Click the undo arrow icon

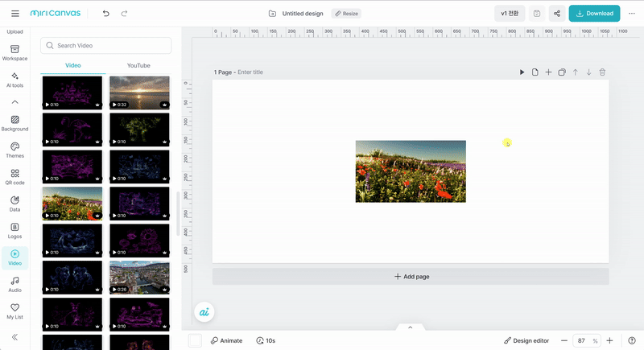click(106, 14)
